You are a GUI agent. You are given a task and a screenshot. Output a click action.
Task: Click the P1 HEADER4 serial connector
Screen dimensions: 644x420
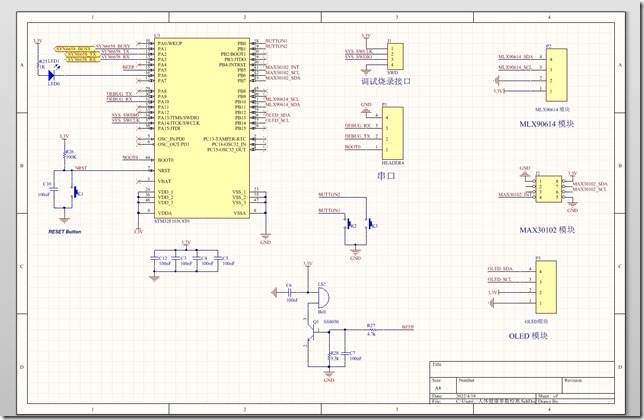(392, 134)
